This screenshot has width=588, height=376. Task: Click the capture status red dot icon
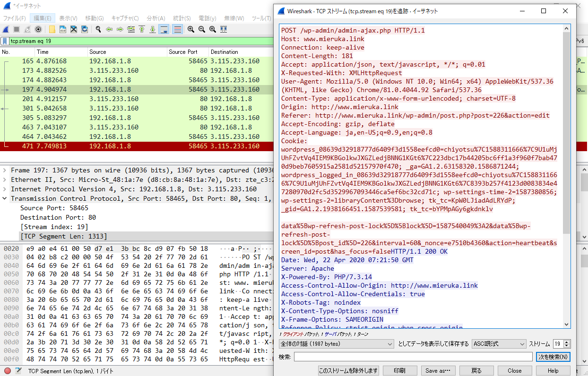pos(8,371)
